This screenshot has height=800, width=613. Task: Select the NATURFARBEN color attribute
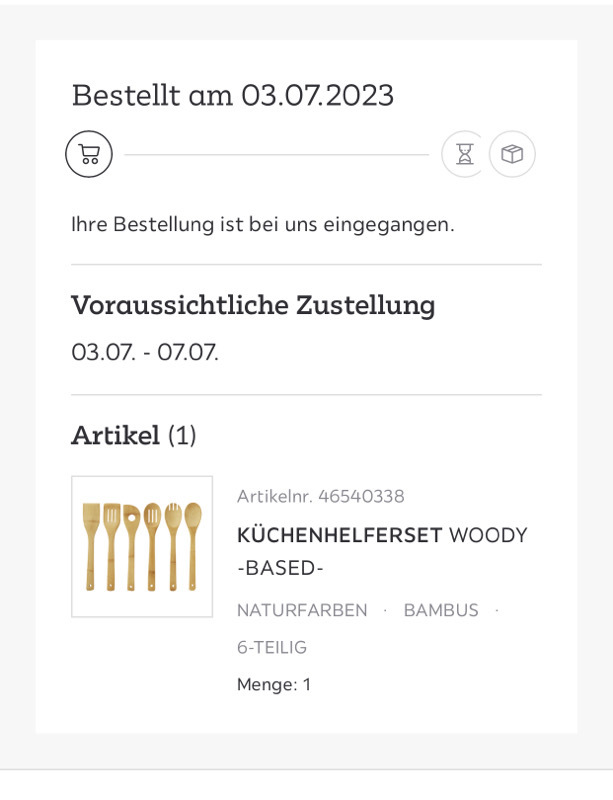[302, 610]
